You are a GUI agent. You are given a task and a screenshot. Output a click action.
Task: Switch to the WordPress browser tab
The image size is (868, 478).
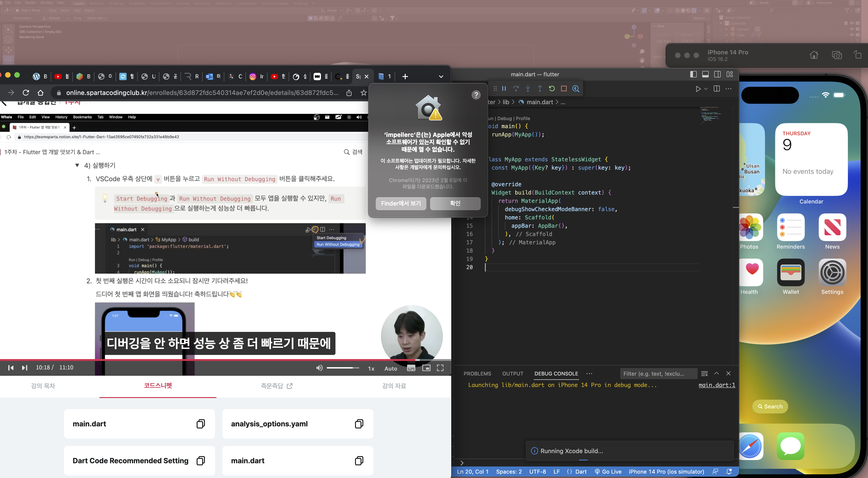pos(40,77)
